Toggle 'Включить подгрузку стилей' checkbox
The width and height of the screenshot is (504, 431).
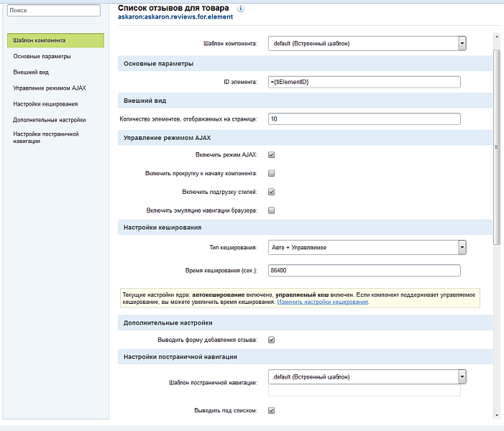[x=272, y=192]
